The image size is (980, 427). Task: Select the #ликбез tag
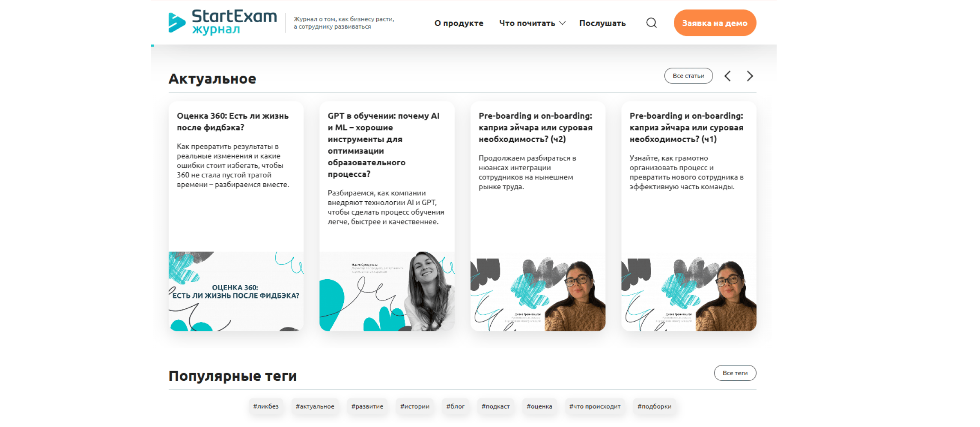point(266,406)
